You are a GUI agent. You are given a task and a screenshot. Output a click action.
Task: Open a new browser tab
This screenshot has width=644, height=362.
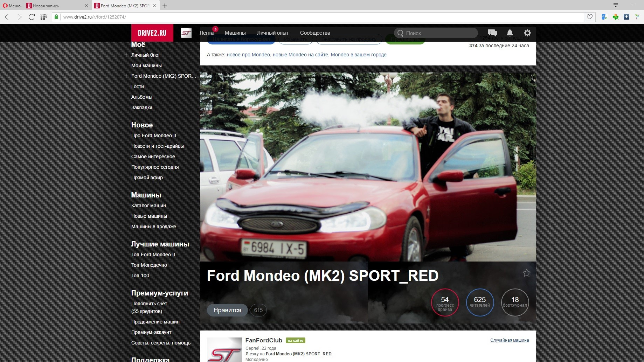165,6
